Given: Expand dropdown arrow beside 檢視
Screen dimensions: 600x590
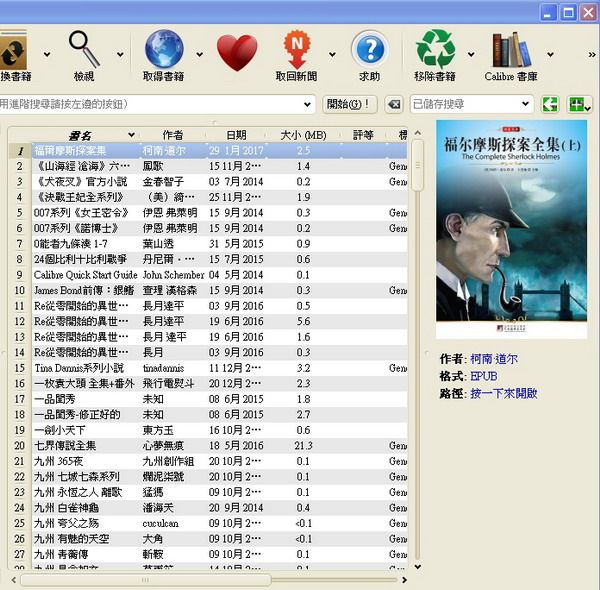Looking at the screenshot, I should (120, 55).
